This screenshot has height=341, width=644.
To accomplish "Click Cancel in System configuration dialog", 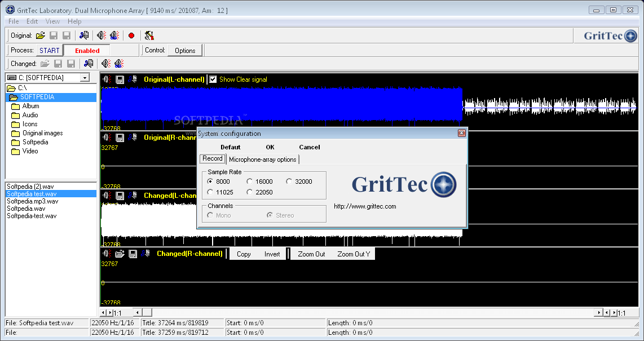I will (x=309, y=147).
